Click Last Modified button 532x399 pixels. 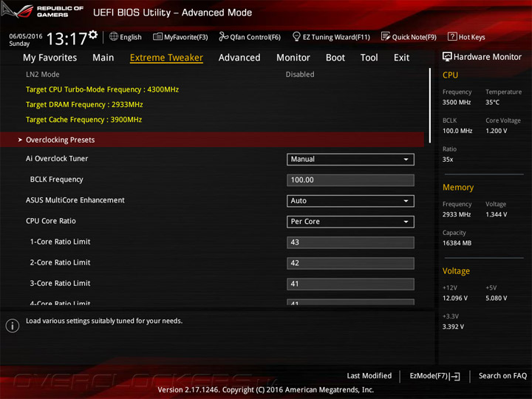[x=369, y=376]
